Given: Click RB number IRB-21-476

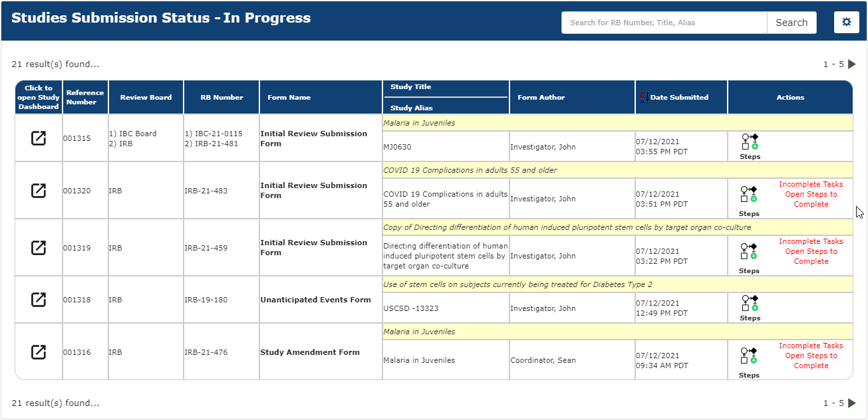Looking at the screenshot, I should coord(206,352).
